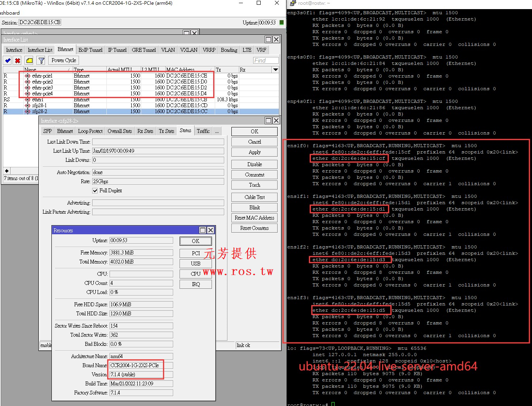
Task: Click the Find search field
Action: [265, 60]
